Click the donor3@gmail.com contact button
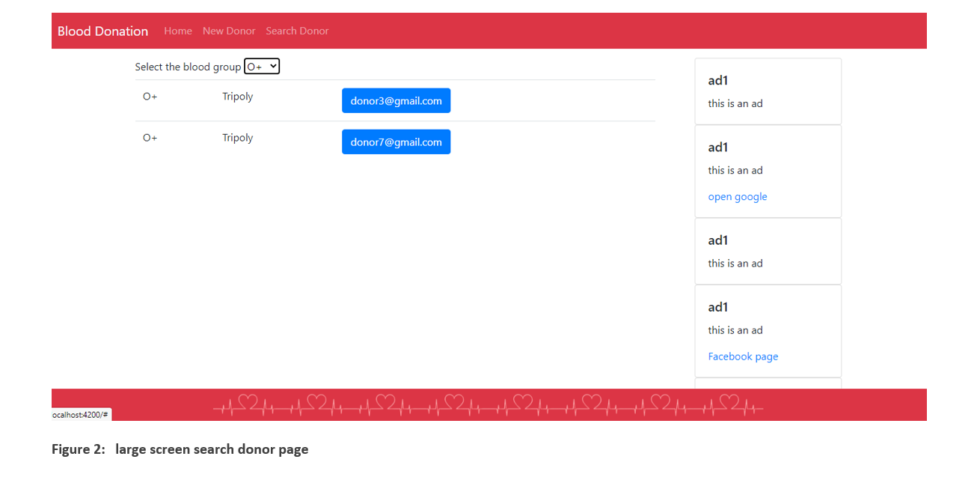This screenshot has height=489, width=980. (x=396, y=100)
